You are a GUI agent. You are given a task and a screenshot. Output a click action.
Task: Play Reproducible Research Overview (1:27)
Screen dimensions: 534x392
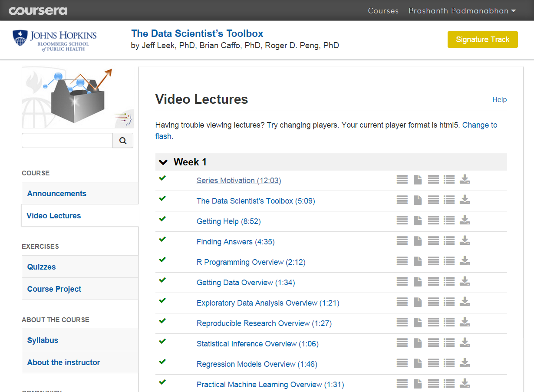pos(264,323)
